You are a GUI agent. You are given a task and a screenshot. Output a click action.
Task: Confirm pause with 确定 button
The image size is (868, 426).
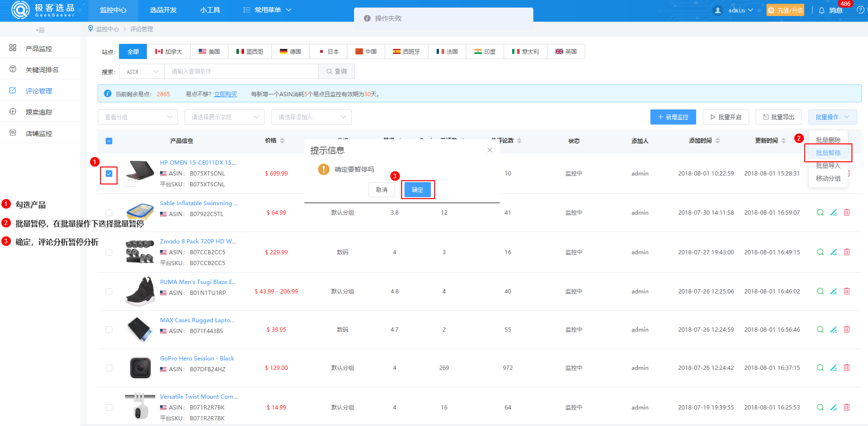point(417,190)
